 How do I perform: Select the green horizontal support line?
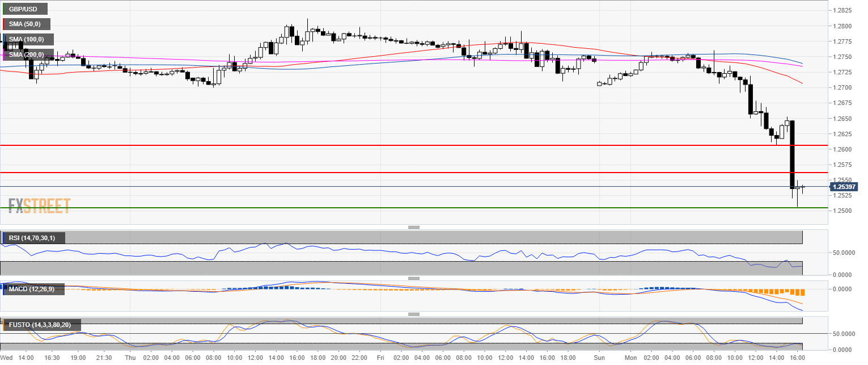397,208
